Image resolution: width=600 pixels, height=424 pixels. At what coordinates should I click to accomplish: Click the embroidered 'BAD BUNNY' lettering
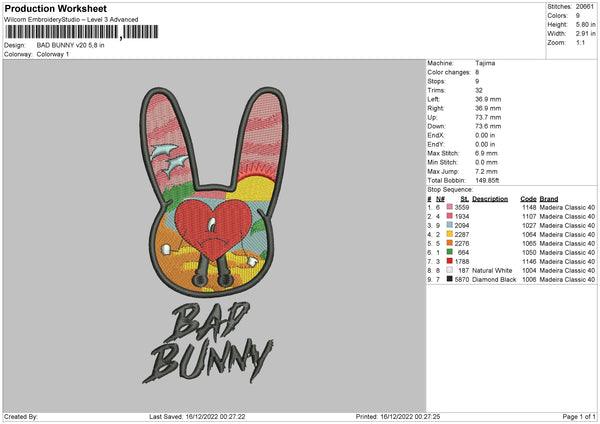(209, 342)
